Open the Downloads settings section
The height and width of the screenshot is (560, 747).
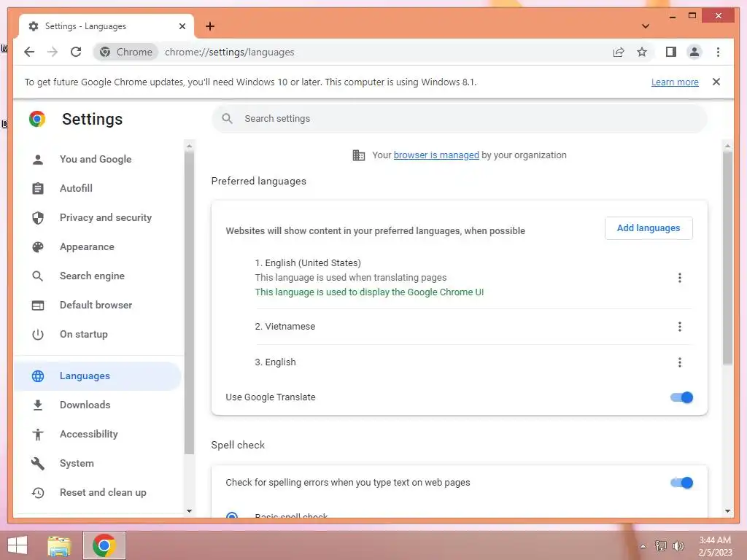point(98,405)
